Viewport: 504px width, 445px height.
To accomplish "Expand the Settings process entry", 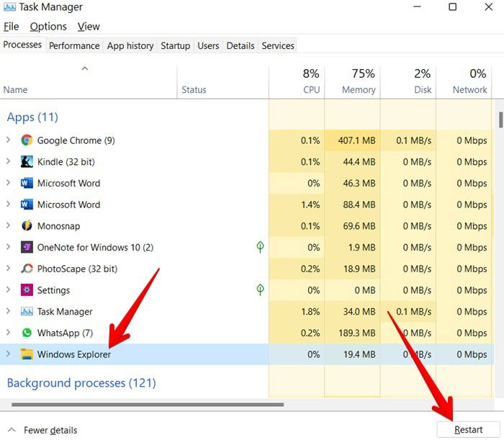I will click(8, 289).
